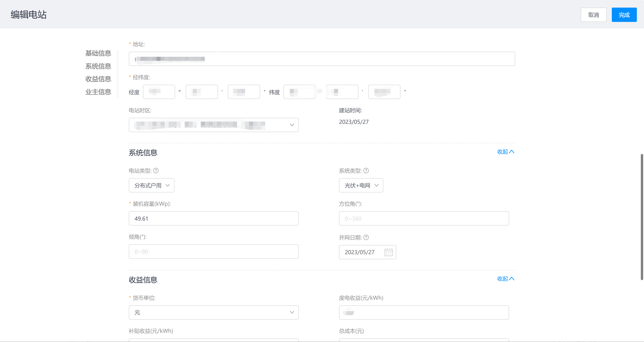Click the help icon next to 系统类型
Viewport: 644px width, 342px height.
[x=366, y=171]
